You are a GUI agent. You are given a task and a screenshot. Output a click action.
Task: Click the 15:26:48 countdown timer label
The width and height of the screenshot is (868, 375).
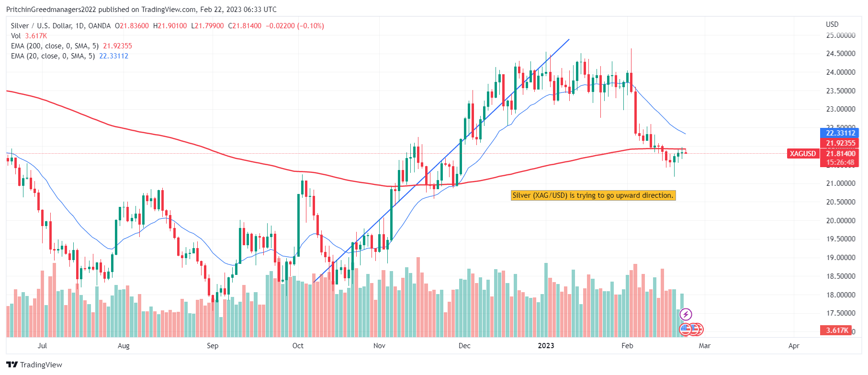coord(840,162)
